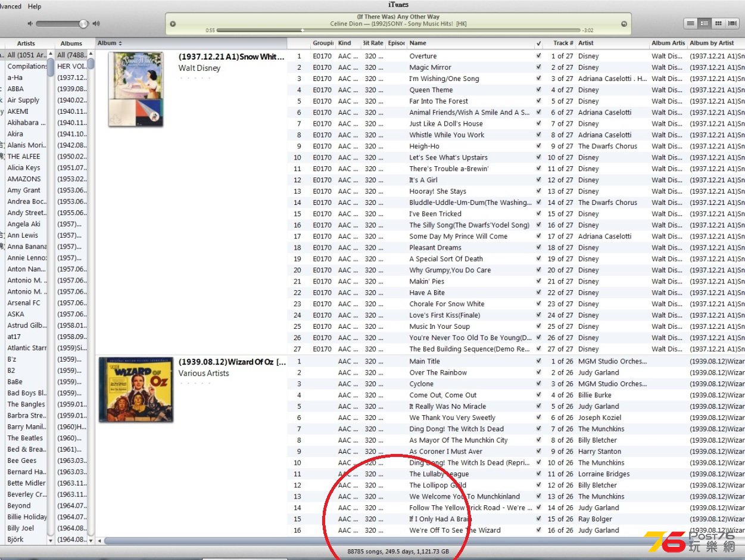Click the Bit Rate column header
Viewport: 745px width, 560px height.
(x=374, y=43)
